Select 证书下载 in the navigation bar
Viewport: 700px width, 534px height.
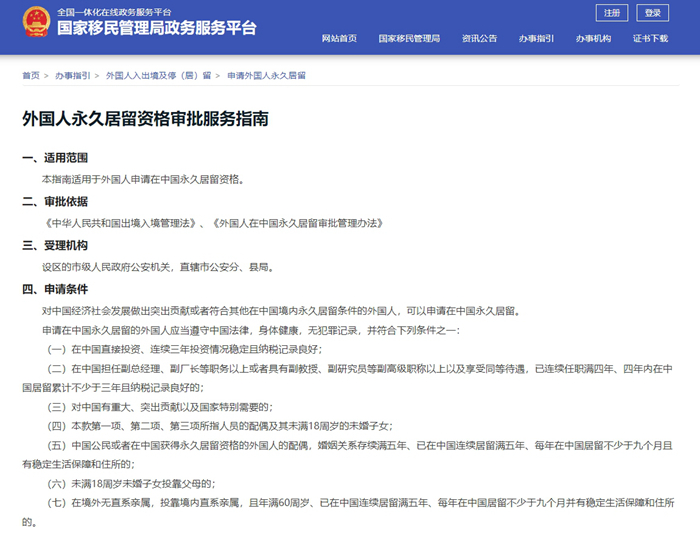650,38
